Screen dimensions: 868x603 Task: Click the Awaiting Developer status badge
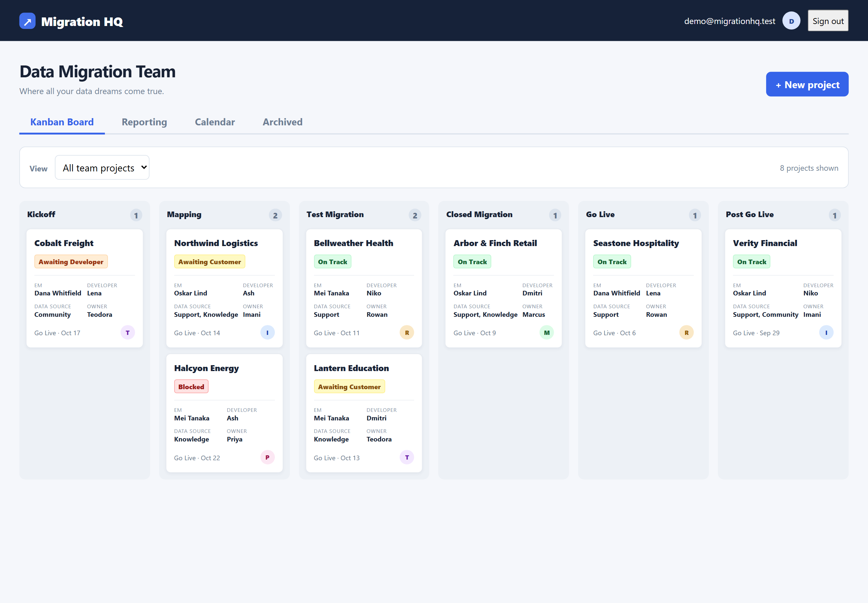point(71,262)
